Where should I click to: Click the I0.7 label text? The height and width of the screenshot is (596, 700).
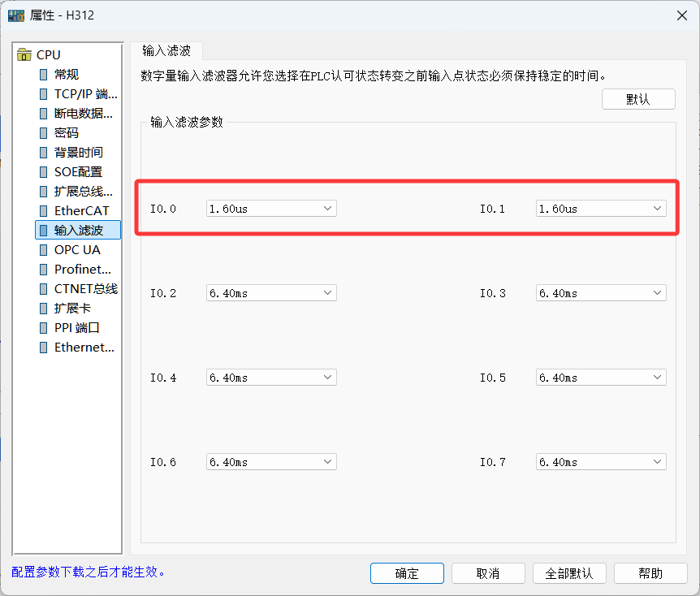tap(492, 462)
